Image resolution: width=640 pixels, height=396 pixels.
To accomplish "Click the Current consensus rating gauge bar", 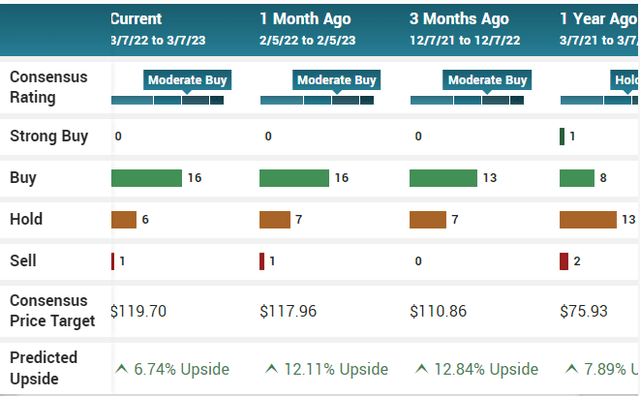I will 167,100.
